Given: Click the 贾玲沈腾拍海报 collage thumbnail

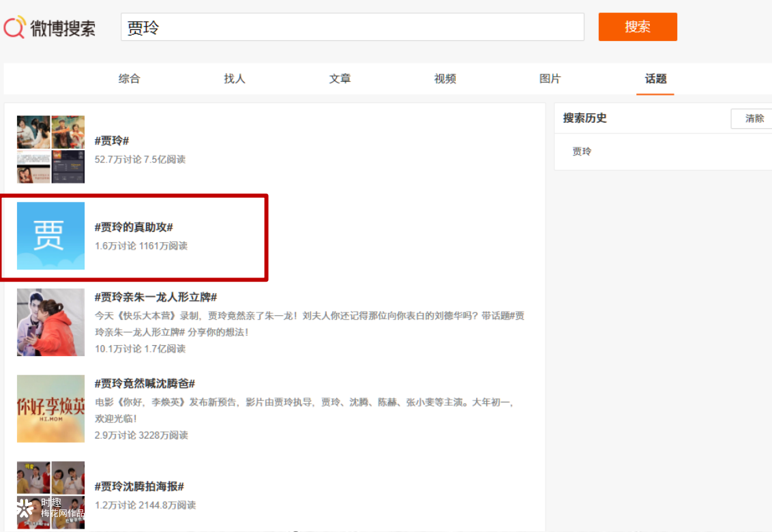Looking at the screenshot, I should pyautogui.click(x=50, y=495).
